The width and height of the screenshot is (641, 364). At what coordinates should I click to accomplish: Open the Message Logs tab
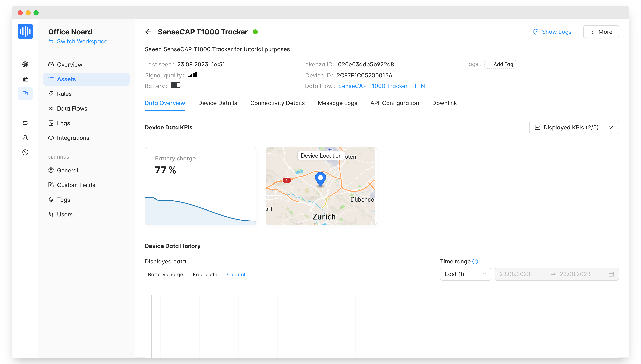(x=337, y=103)
